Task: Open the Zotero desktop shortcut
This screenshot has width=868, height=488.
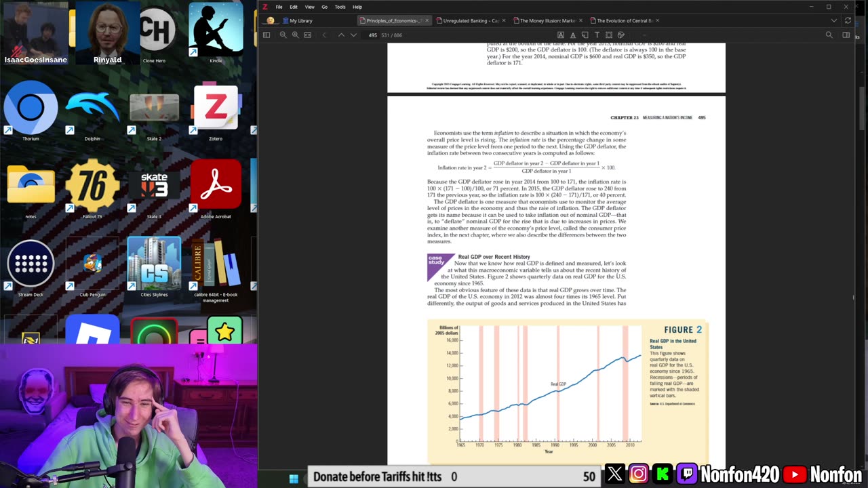Action: tap(216, 112)
